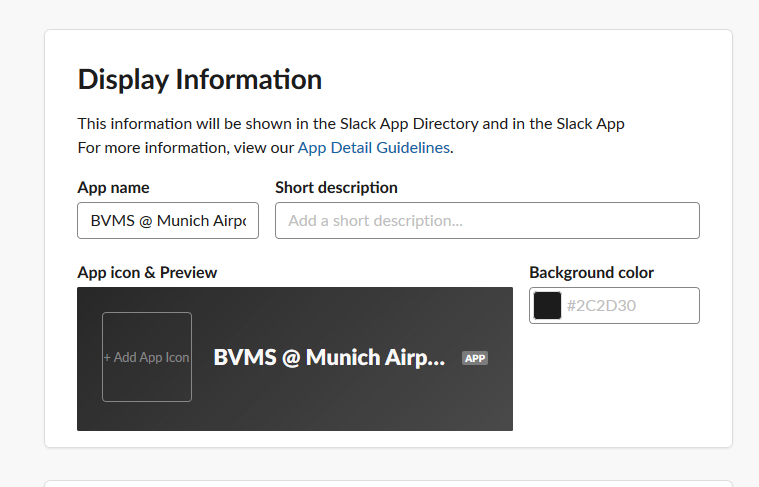The width and height of the screenshot is (759, 487).
Task: Click into the Short description field
Action: tap(487, 220)
